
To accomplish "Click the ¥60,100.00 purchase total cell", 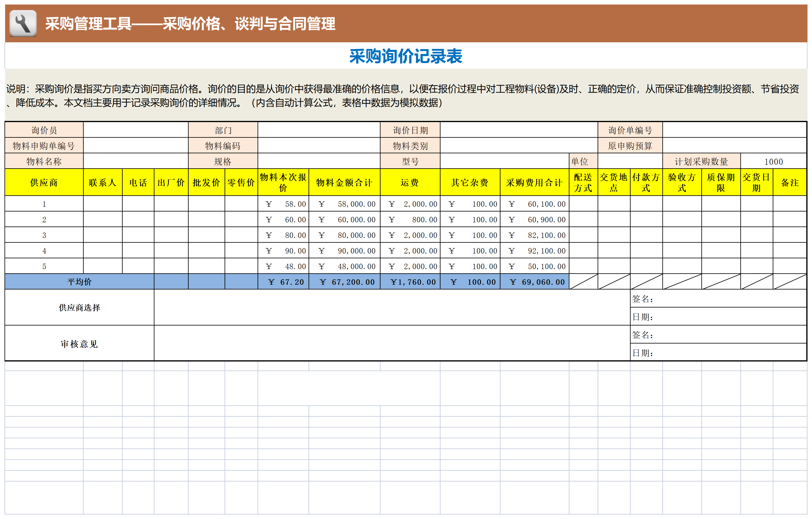I will click(x=534, y=204).
